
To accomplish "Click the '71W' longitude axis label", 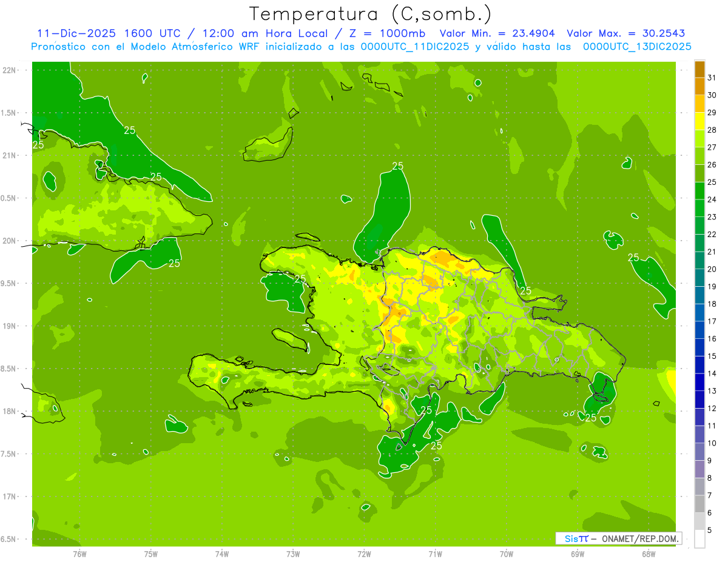I will point(435,554).
